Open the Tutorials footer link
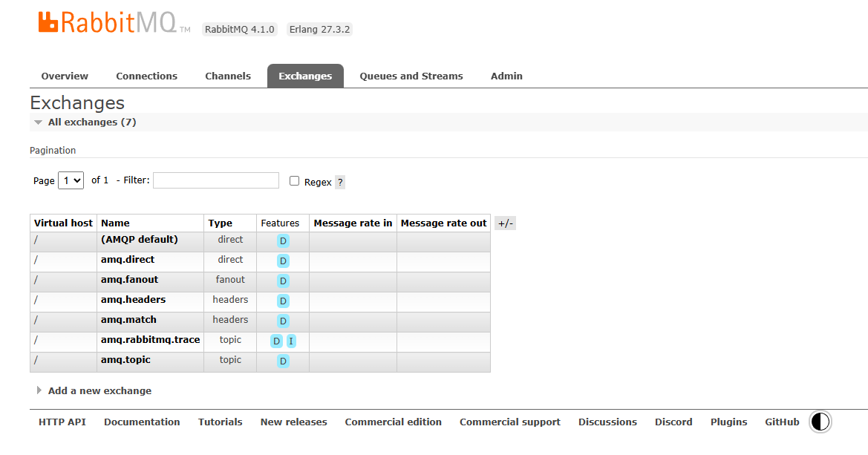868x455 pixels. 221,422
